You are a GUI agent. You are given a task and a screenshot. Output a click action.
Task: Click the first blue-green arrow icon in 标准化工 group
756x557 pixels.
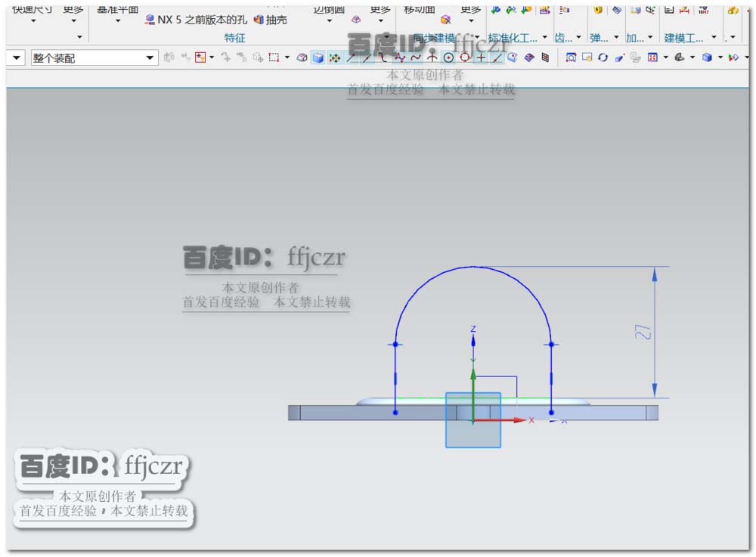495,10
